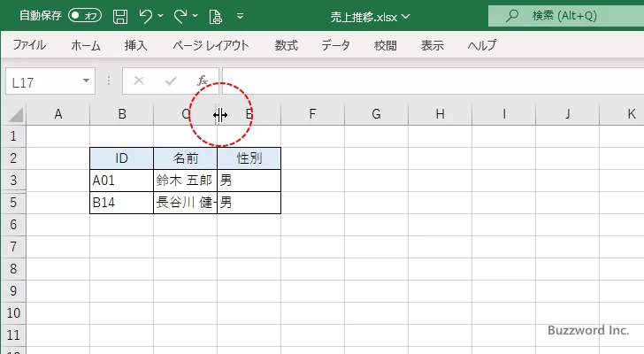Click the 検索 (Alt+Q) search box
This screenshot has height=354, width=644.
[566, 16]
